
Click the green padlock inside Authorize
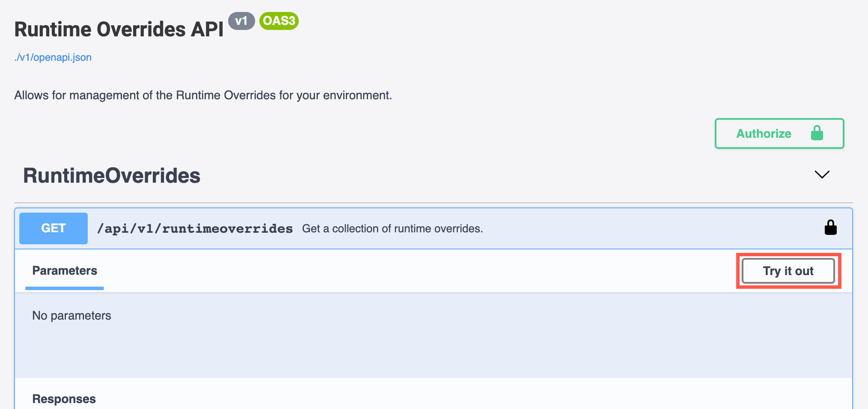(x=817, y=133)
